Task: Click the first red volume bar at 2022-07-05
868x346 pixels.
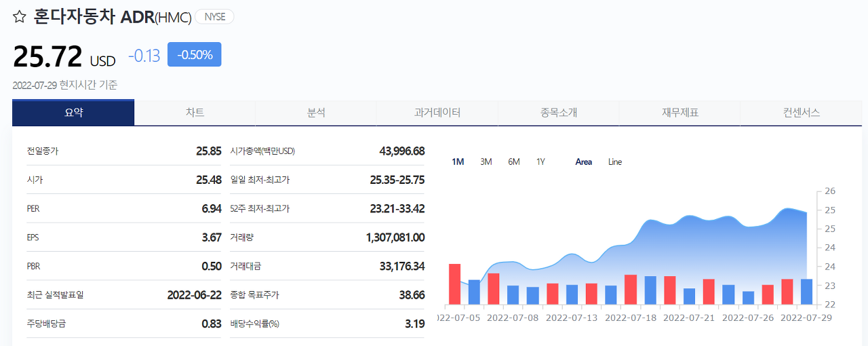Action: (x=454, y=284)
